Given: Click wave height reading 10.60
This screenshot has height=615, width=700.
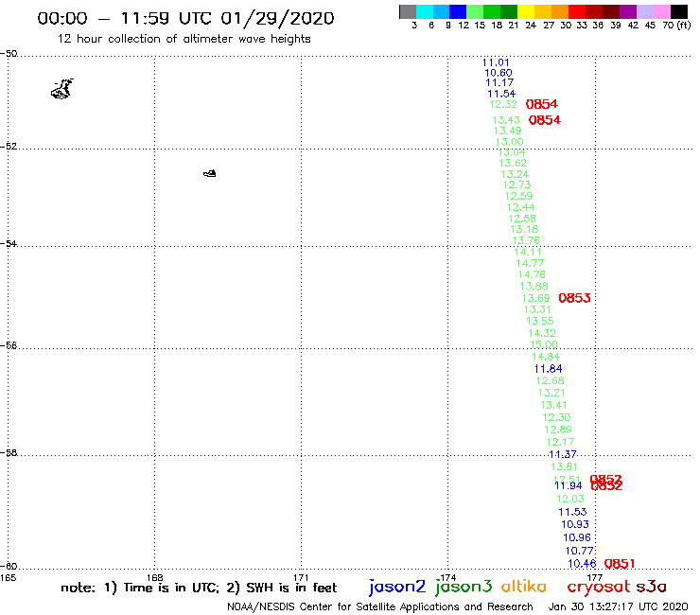Looking at the screenshot, I should (x=499, y=73).
